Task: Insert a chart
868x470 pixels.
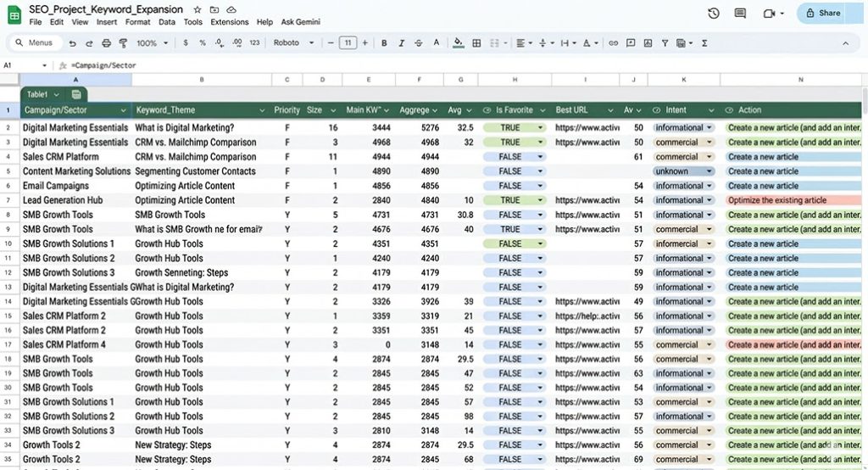Action: [x=648, y=42]
